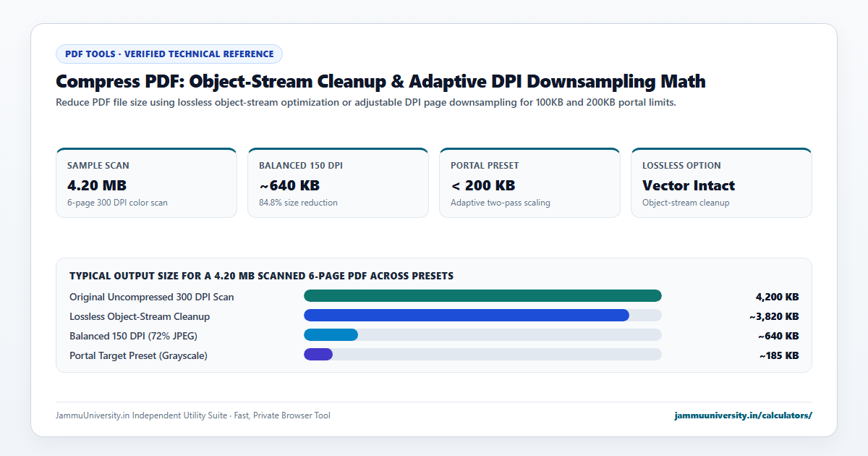Click the Object-stream cleanup caption
The image size is (868, 456).
pyautogui.click(x=686, y=203)
